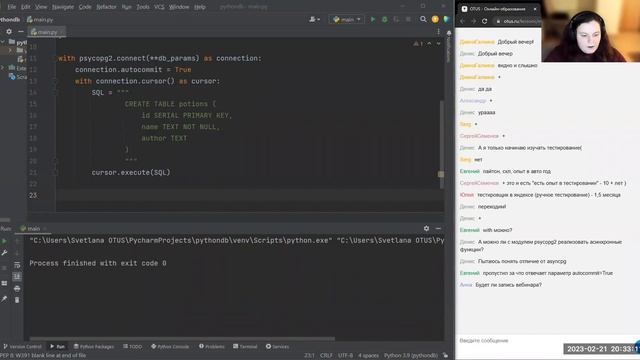Toggle scroll to end in console
The height and width of the screenshot is (360, 640).
(17, 277)
